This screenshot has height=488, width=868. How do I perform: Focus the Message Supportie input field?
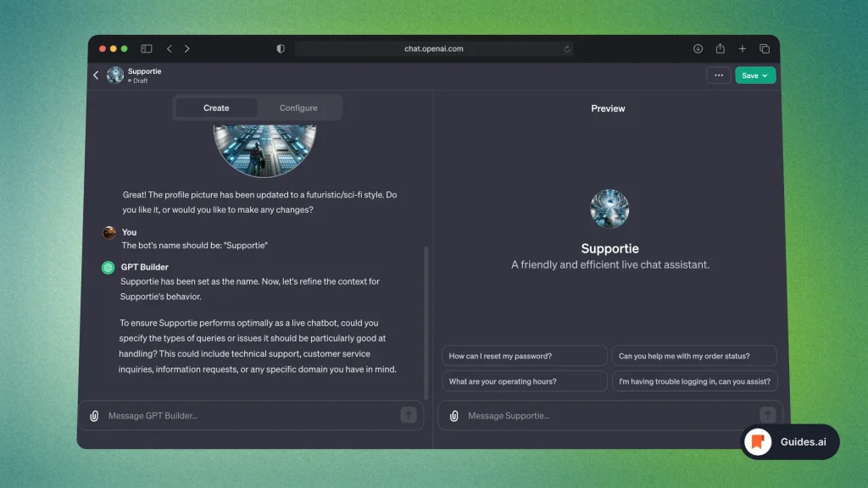tap(611, 415)
